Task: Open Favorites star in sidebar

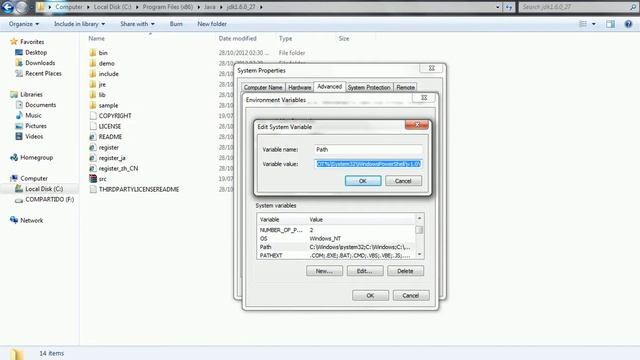Action: [x=14, y=42]
